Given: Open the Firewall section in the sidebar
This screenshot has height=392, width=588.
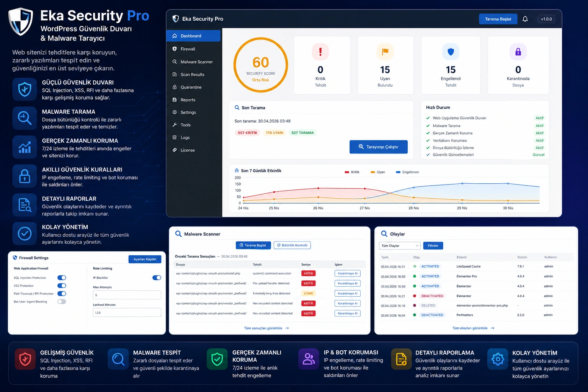Looking at the screenshot, I should tap(187, 49).
